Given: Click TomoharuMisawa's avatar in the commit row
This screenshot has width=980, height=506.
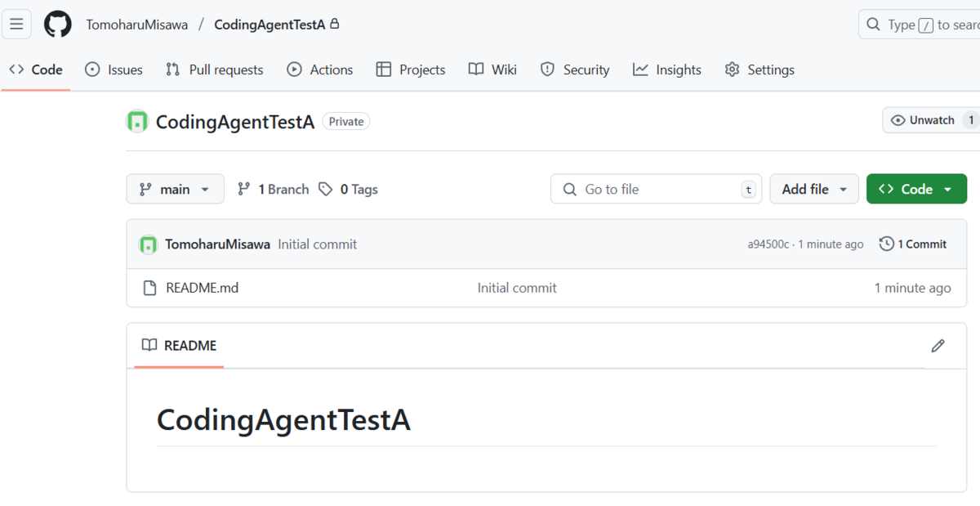Looking at the screenshot, I should click(149, 244).
